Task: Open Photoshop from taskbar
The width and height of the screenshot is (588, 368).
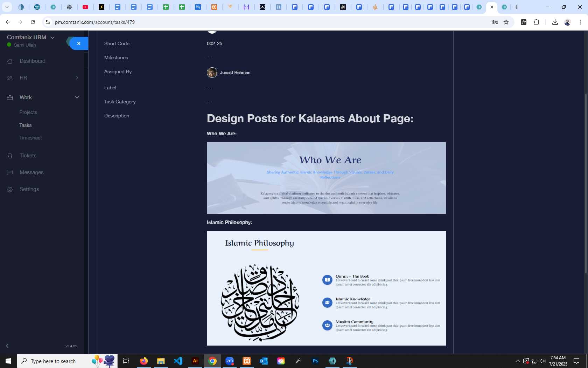Action: click(x=315, y=361)
